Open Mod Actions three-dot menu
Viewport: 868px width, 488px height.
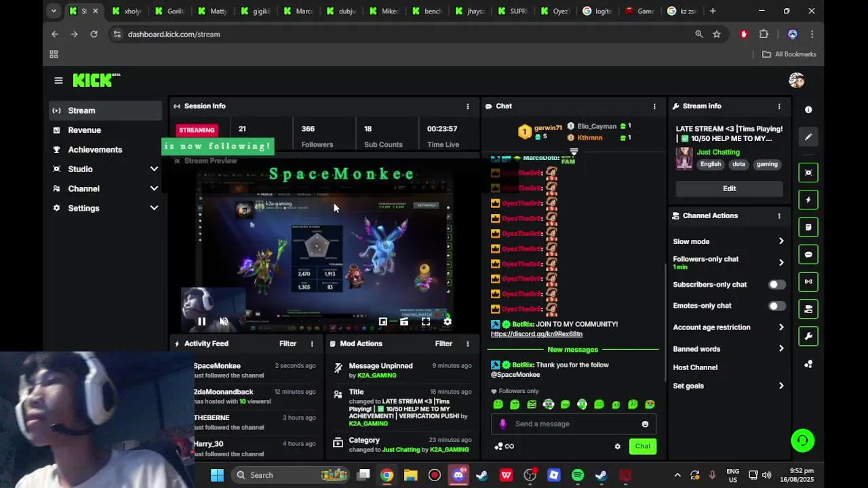click(x=467, y=344)
